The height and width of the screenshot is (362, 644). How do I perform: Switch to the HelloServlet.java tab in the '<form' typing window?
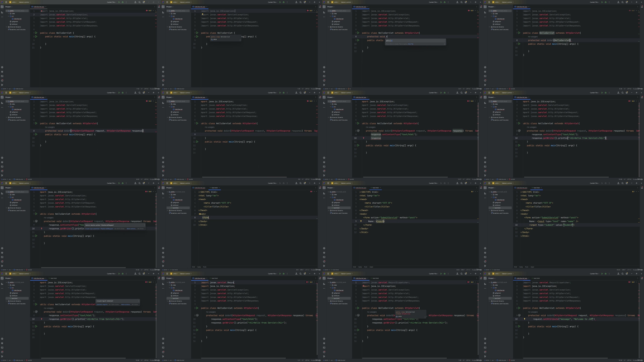pos(199,188)
